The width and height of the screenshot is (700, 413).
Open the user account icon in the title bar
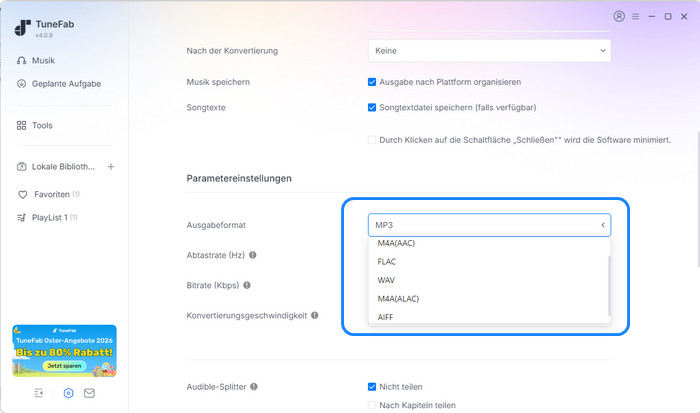click(619, 17)
